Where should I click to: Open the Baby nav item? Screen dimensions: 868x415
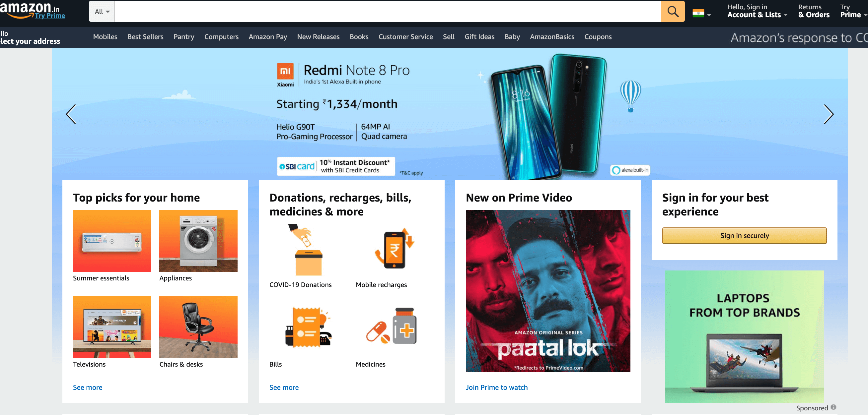pyautogui.click(x=512, y=37)
